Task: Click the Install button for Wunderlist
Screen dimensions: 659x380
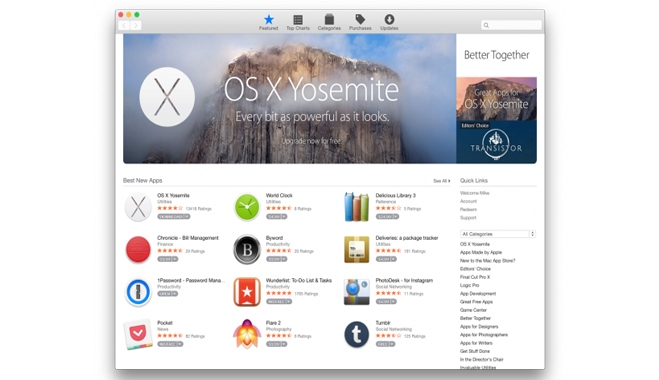Action: click(x=279, y=301)
